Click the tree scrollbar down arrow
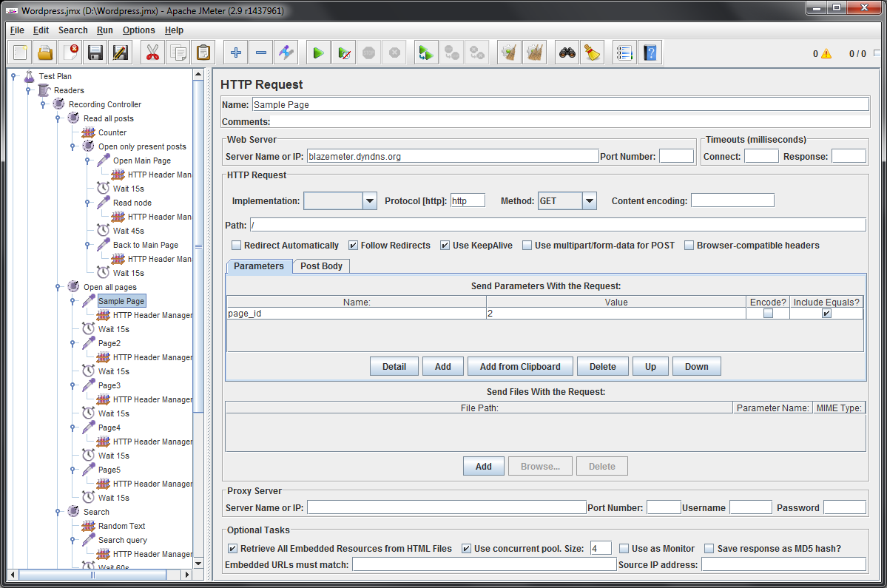 click(x=198, y=563)
